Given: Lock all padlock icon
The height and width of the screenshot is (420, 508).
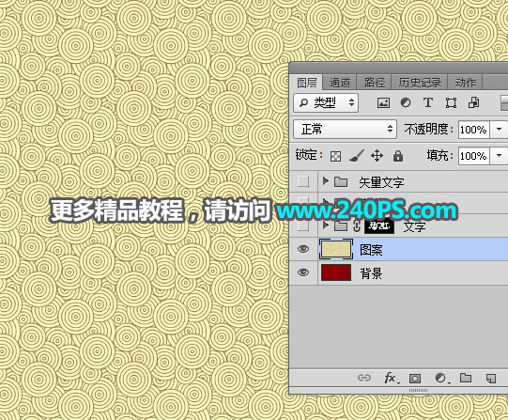Looking at the screenshot, I should pos(398,156).
